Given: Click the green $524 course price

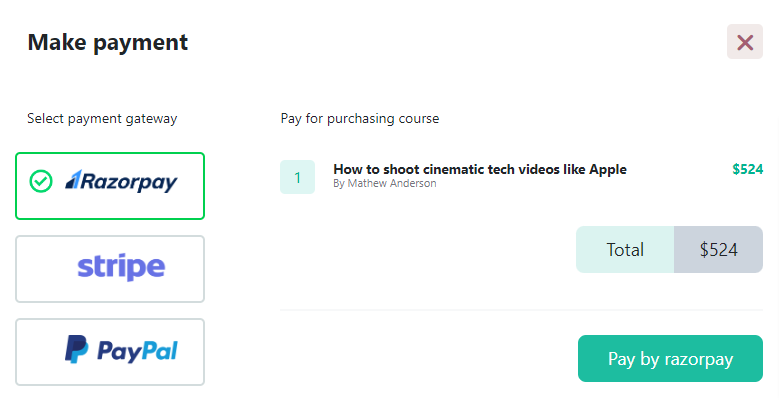Looking at the screenshot, I should (x=747, y=169).
